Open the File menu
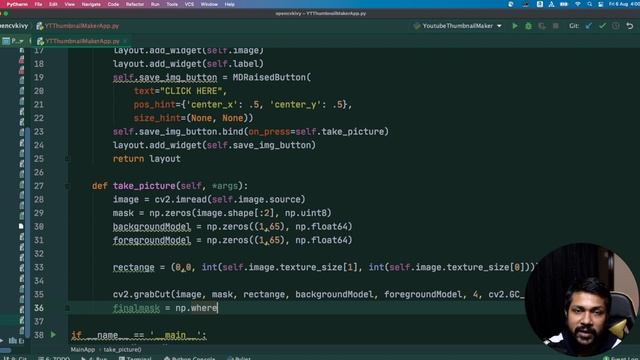The width and height of the screenshot is (640, 360). 38,4
